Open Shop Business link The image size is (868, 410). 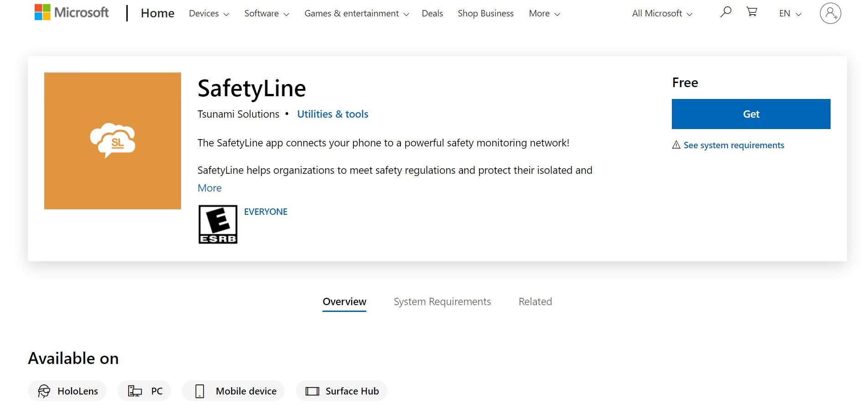(x=486, y=14)
